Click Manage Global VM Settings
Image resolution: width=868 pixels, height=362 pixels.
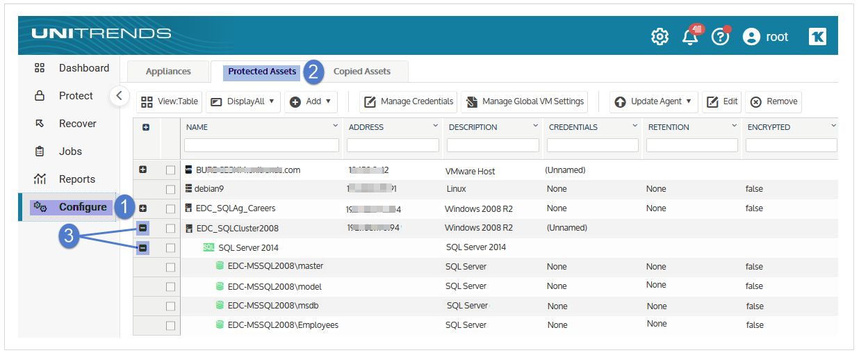(525, 101)
